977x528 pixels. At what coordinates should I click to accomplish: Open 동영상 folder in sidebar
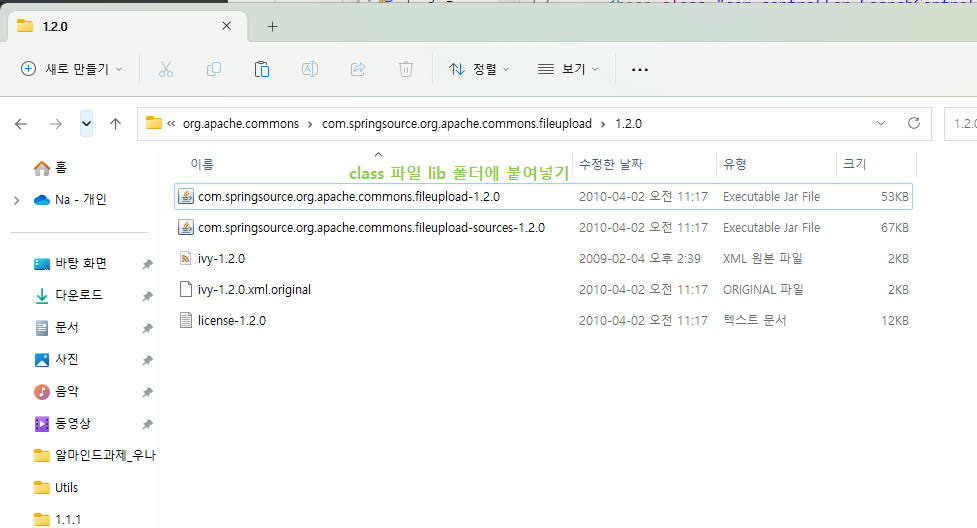pos(62,423)
